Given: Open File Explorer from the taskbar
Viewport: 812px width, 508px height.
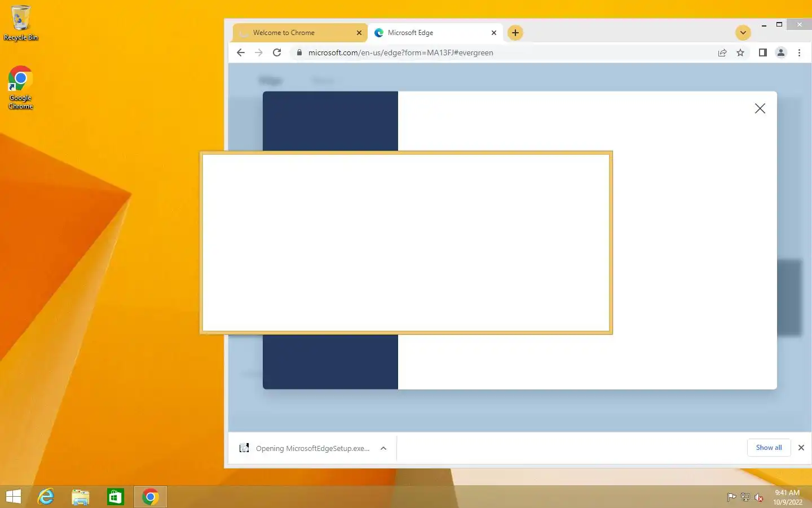Looking at the screenshot, I should click(x=81, y=497).
